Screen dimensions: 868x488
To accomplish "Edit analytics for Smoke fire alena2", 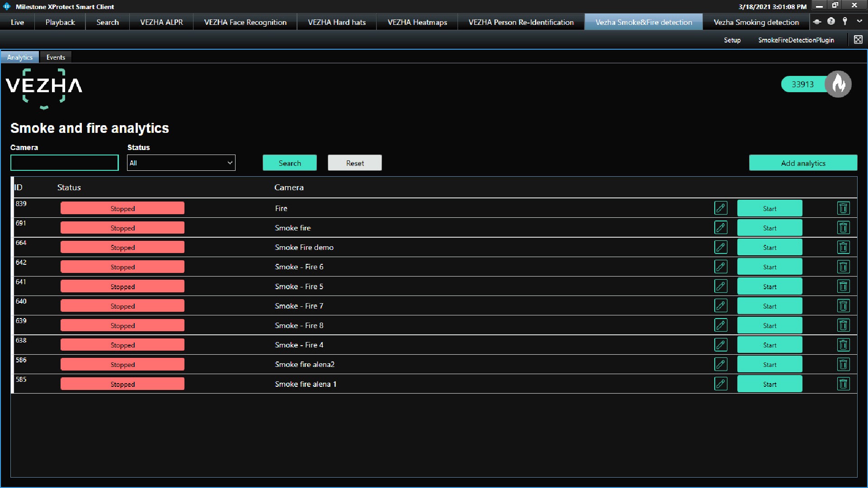I will [721, 364].
